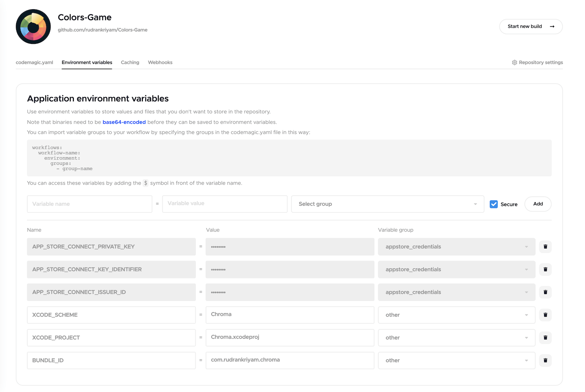This screenshot has width=585, height=392.
Task: Open the Select group dropdown
Action: tap(388, 204)
